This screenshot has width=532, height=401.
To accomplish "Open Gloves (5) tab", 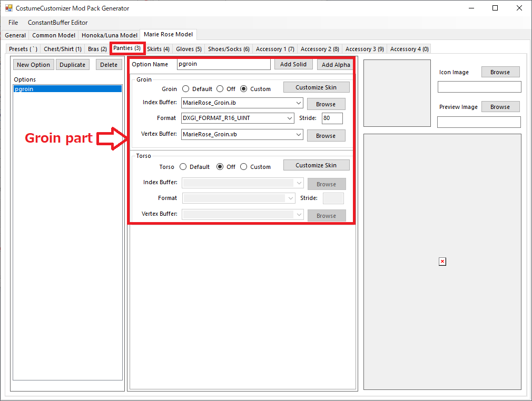I will [x=189, y=49].
